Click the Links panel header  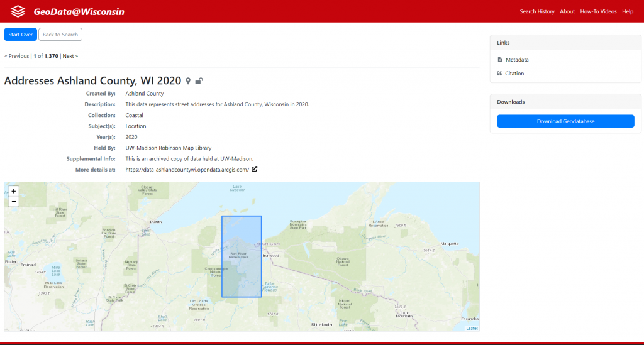565,43
